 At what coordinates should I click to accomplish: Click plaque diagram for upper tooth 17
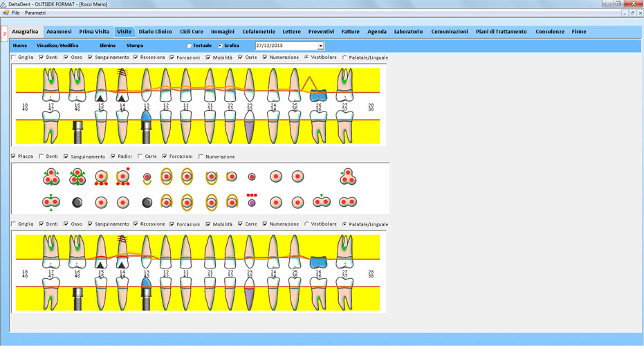click(51, 177)
